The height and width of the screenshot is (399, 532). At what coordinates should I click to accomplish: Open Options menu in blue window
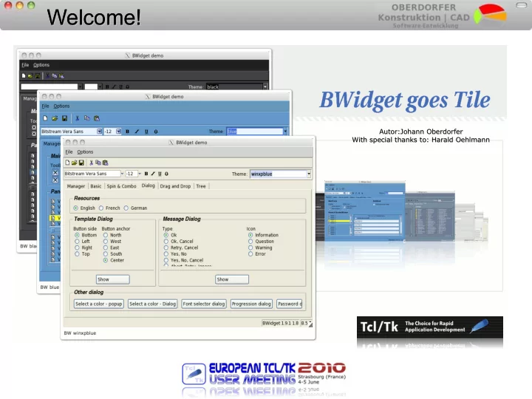pos(61,106)
